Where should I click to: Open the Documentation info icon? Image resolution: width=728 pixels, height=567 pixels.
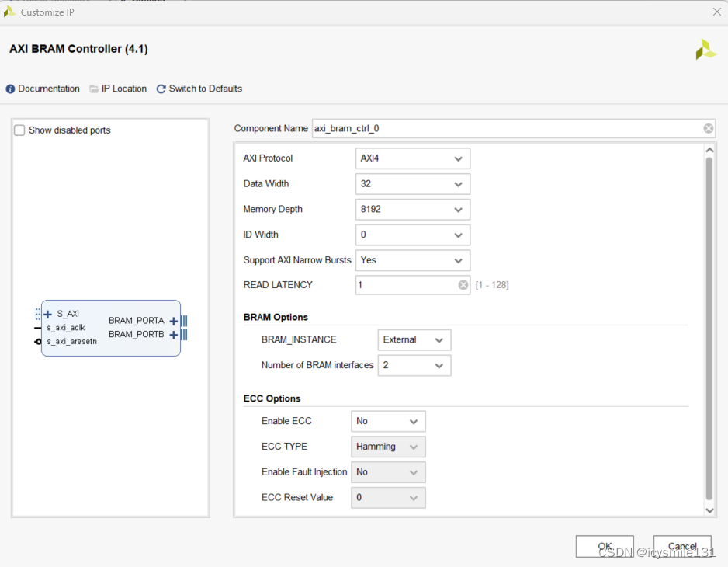[10, 89]
